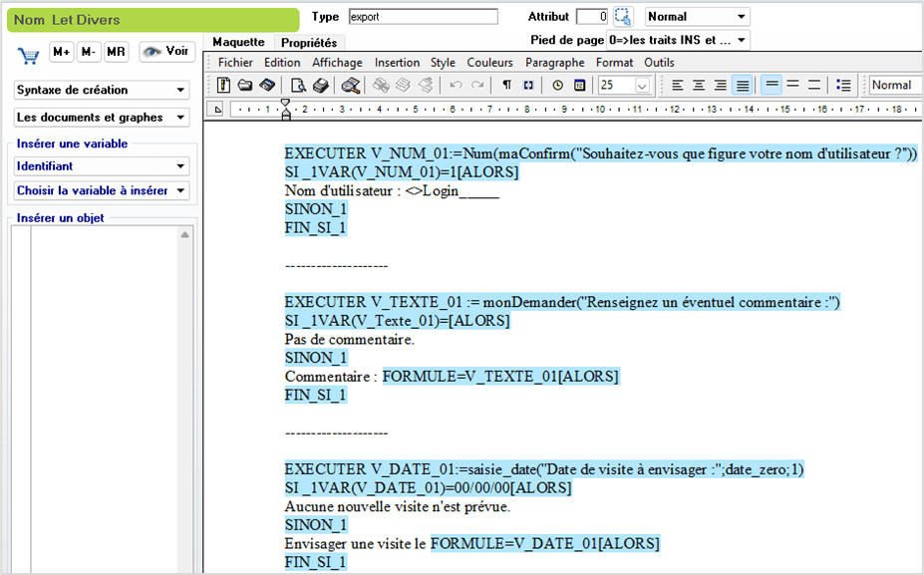Click the Voir button

(x=166, y=51)
